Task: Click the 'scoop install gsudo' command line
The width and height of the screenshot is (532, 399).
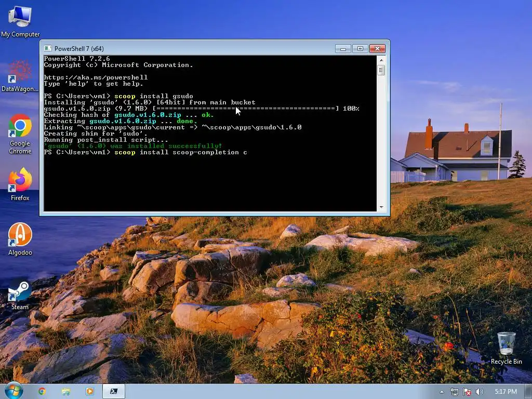Action: (x=118, y=96)
